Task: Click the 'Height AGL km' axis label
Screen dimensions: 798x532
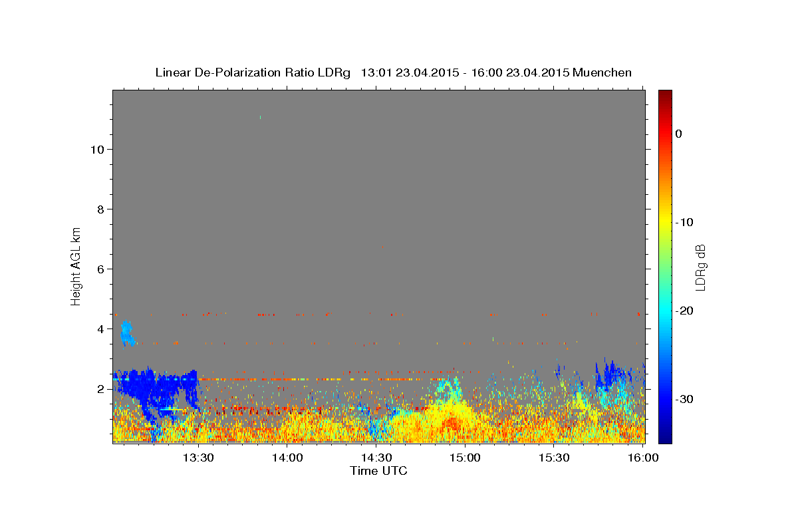Action: (x=76, y=266)
